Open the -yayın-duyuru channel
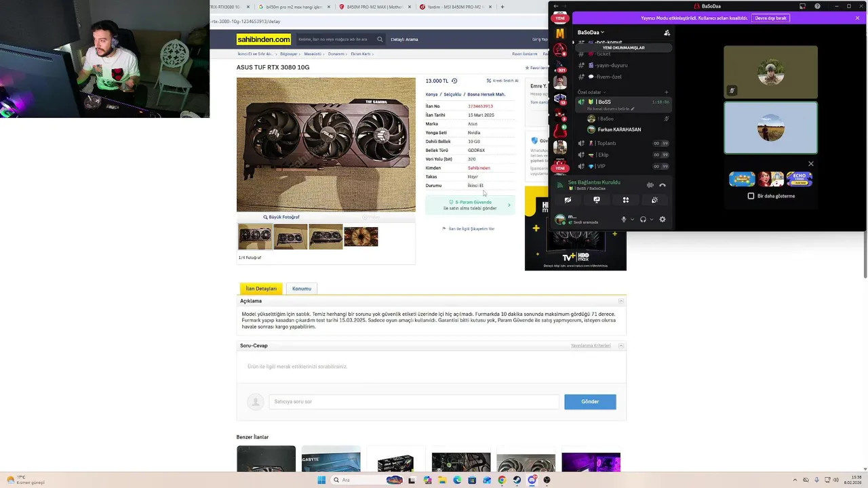This screenshot has width=868, height=488. tap(612, 65)
